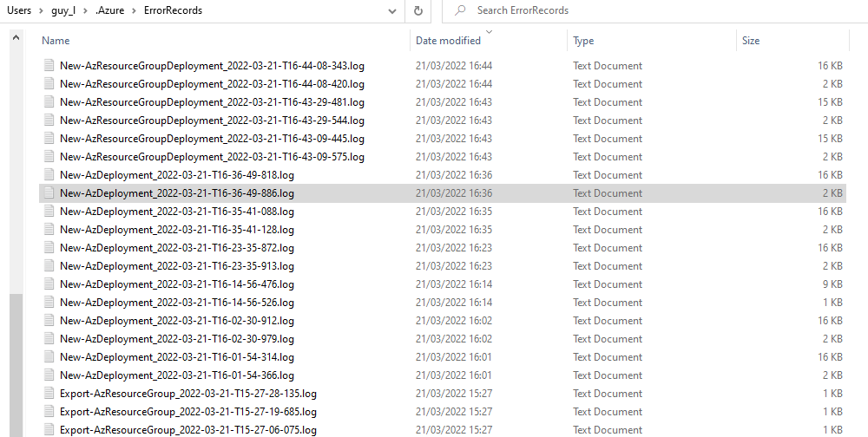Select file name New-AzDeployment_2022-03-21-T16-02-30-979.log
This screenshot has height=437, width=868.
click(x=177, y=339)
